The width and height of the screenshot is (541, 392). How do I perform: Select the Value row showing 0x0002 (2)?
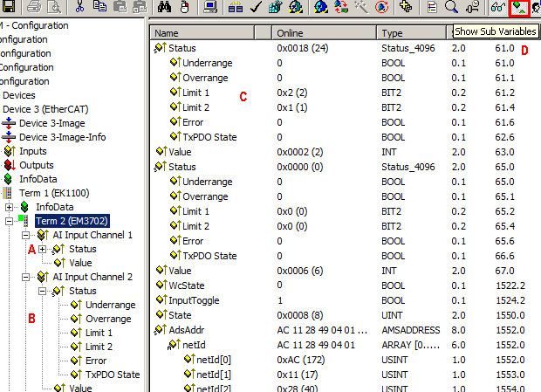click(x=345, y=152)
